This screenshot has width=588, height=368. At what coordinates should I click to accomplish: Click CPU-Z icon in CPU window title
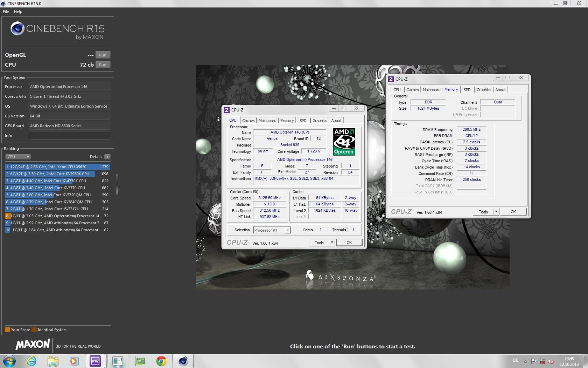(x=227, y=110)
